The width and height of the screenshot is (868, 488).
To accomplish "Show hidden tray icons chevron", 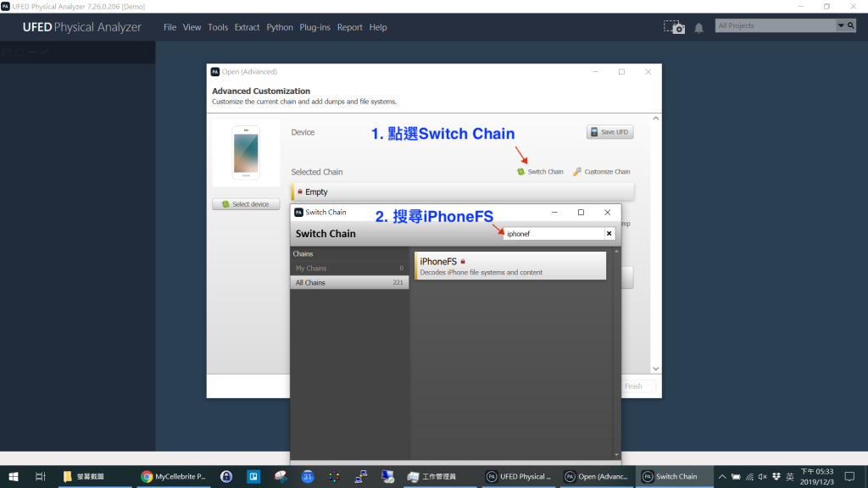I will 722,476.
